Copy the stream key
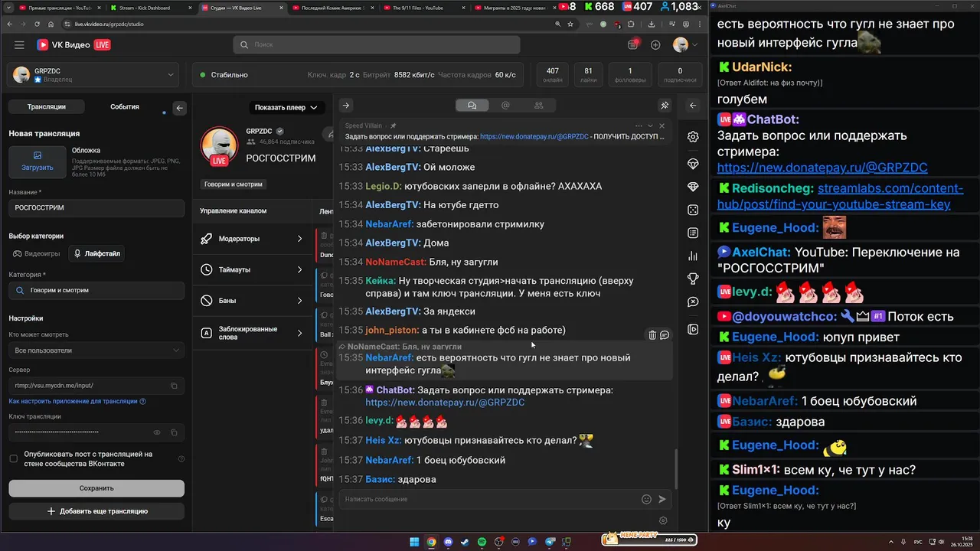Viewport: 980px width, 551px height. click(174, 432)
